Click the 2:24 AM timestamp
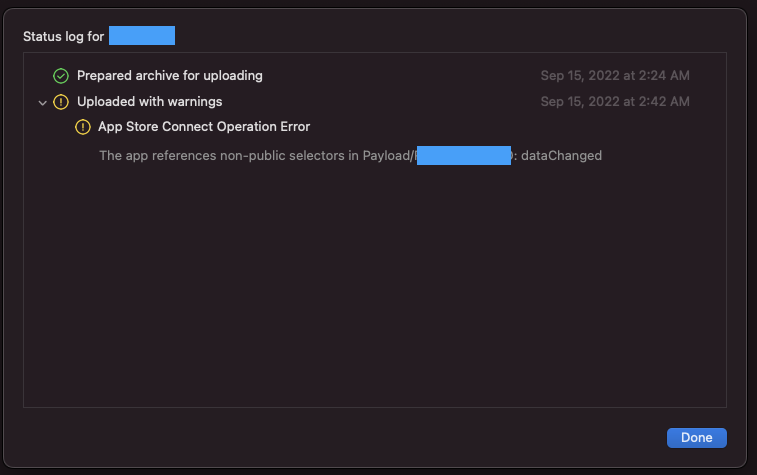757x475 pixels. coord(615,76)
